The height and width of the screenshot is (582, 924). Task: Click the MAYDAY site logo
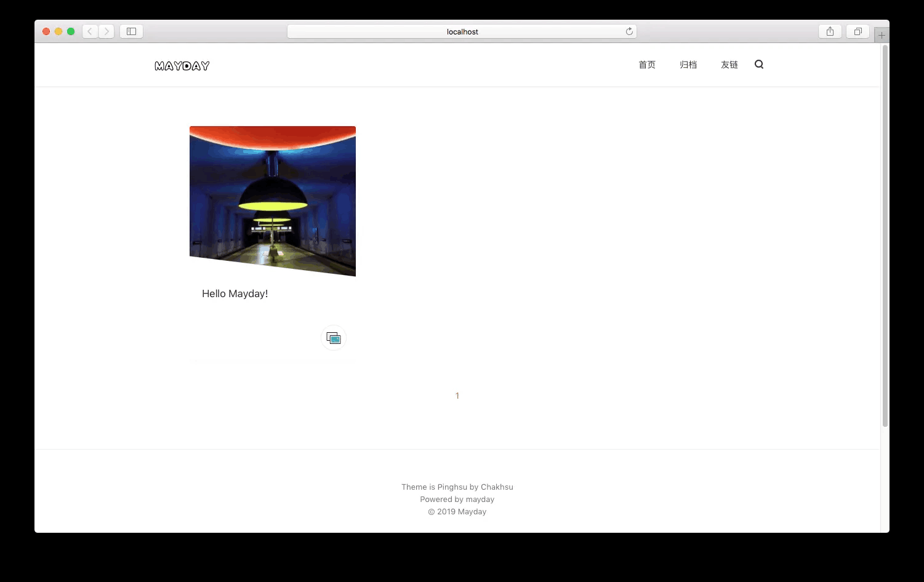click(182, 65)
